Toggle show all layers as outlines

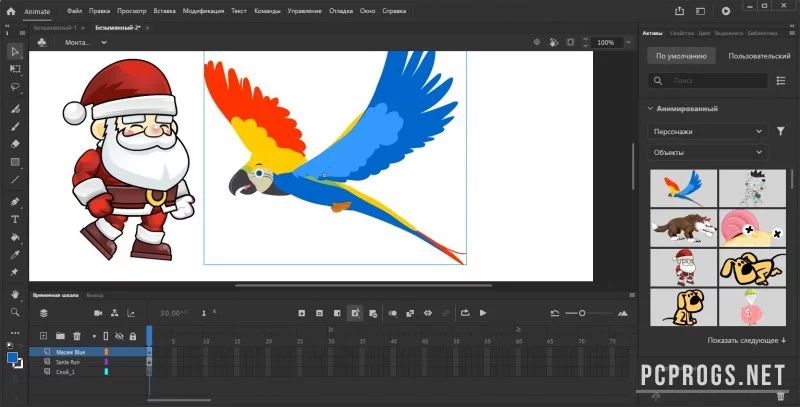106,336
